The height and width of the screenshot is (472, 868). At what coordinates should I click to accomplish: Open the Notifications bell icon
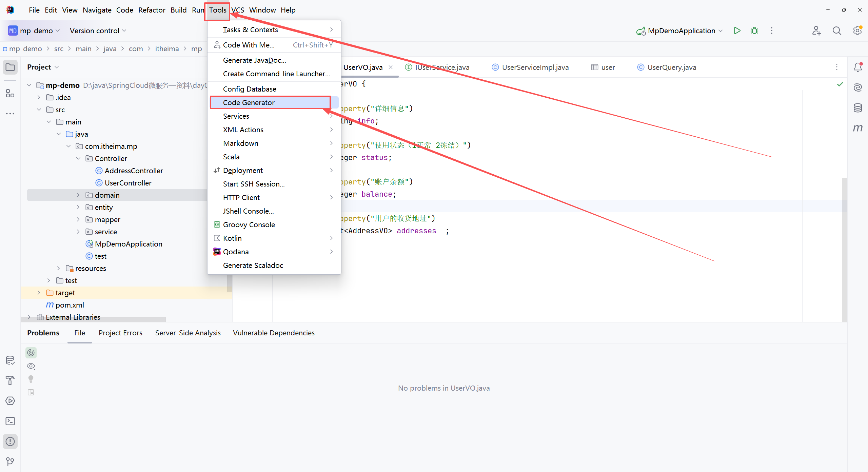coord(857,67)
